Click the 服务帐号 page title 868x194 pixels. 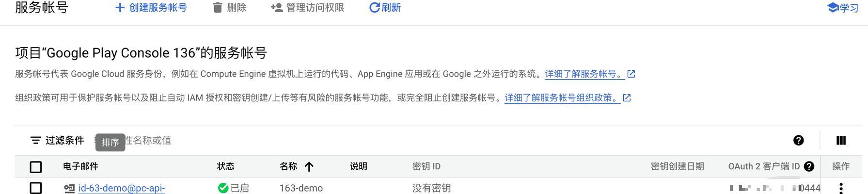42,8
